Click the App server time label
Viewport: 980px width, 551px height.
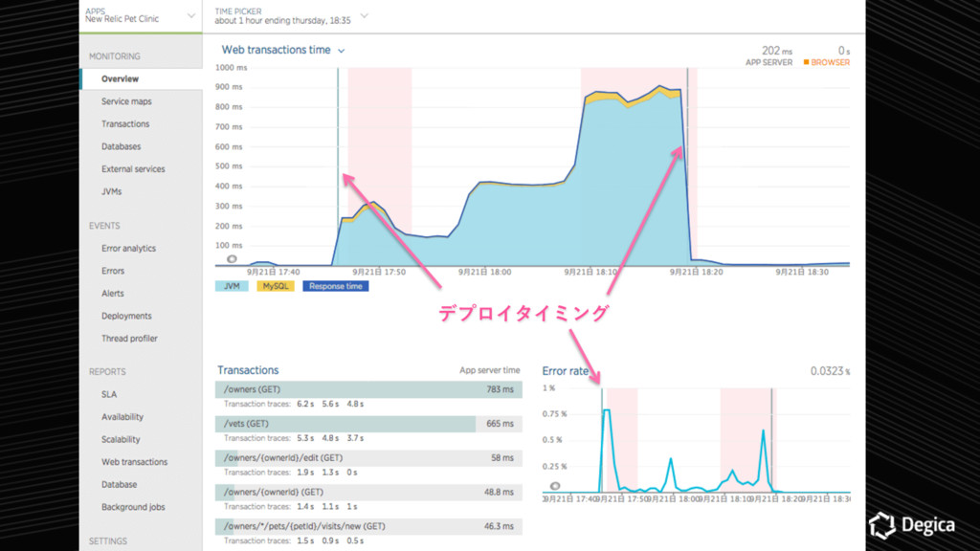click(489, 370)
